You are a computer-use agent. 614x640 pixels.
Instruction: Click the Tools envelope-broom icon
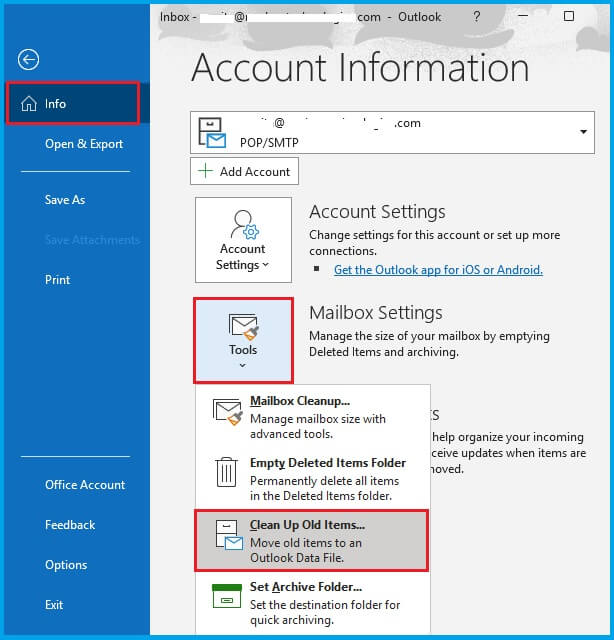[x=243, y=327]
